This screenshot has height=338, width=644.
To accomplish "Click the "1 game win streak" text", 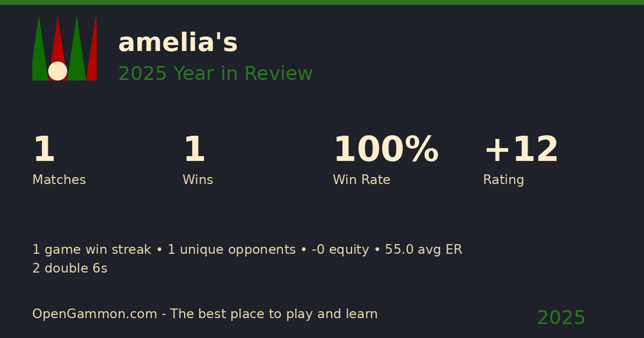I will (91, 250).
